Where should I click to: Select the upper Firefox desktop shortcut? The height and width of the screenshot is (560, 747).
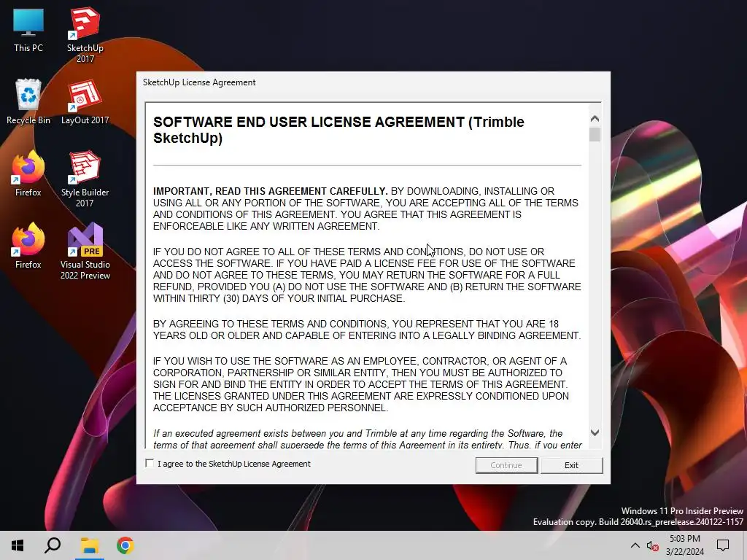point(28,174)
